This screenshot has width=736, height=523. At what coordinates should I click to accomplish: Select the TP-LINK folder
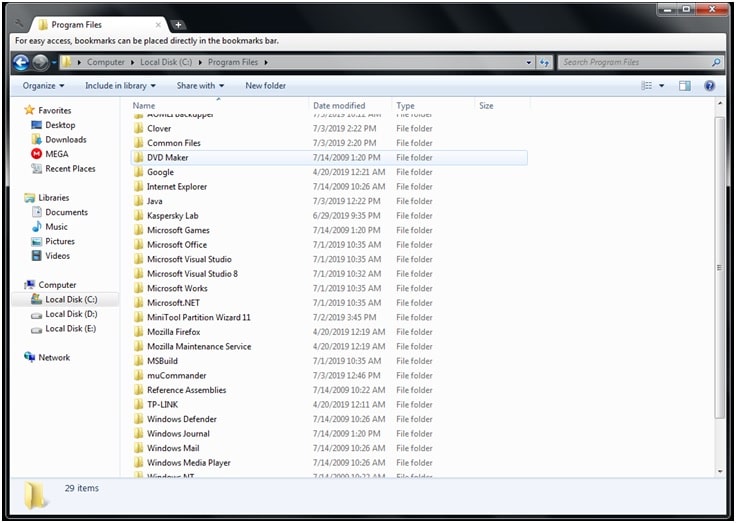click(329, 405)
